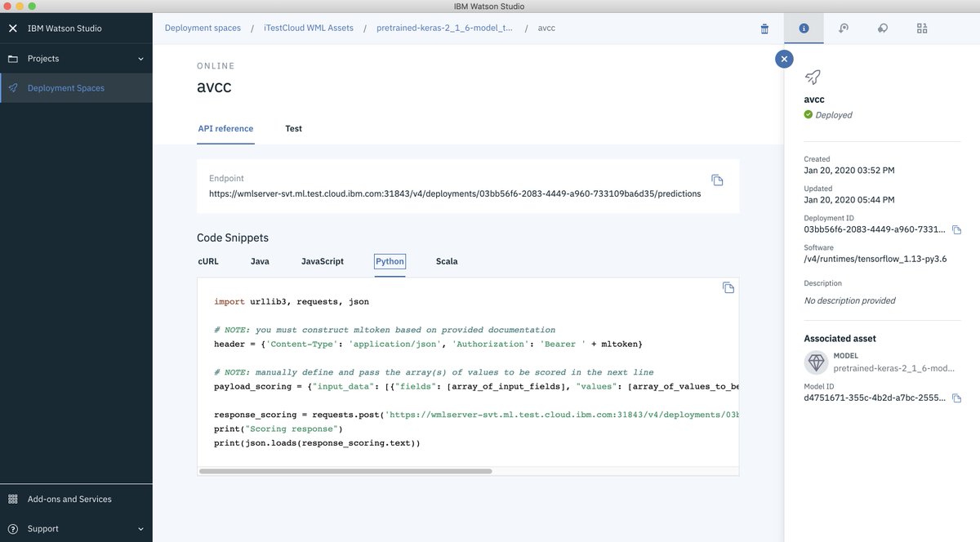Open the data panel grid icon

pyautogui.click(x=922, y=29)
